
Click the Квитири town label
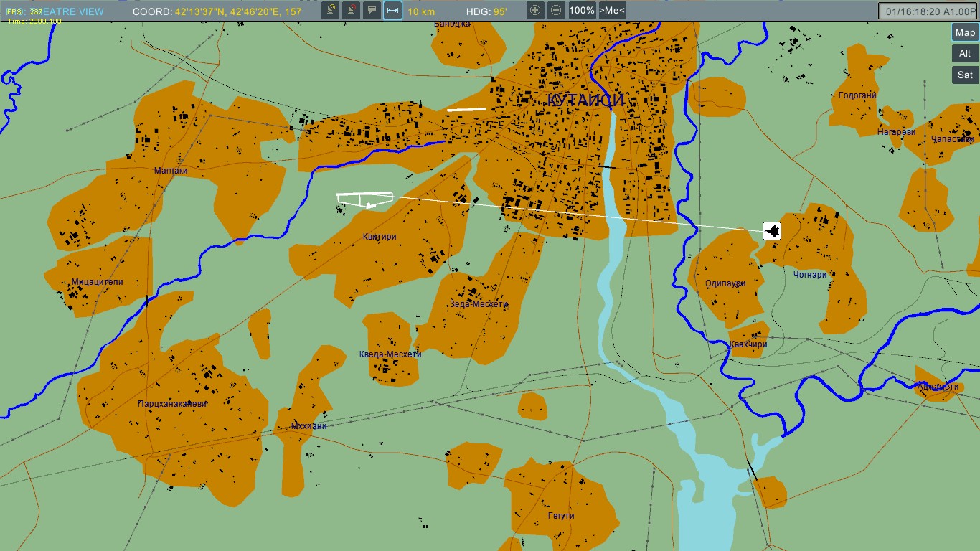click(380, 237)
